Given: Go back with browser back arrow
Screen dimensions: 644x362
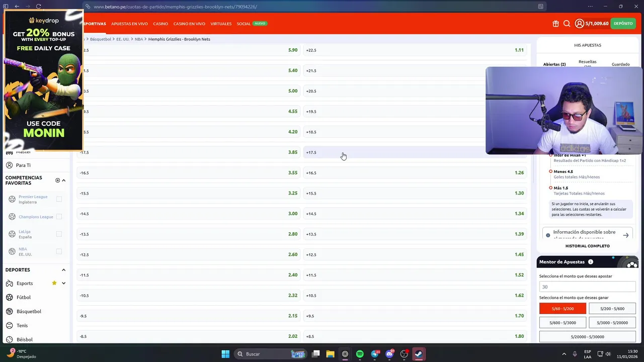Looking at the screenshot, I should coord(17,7).
